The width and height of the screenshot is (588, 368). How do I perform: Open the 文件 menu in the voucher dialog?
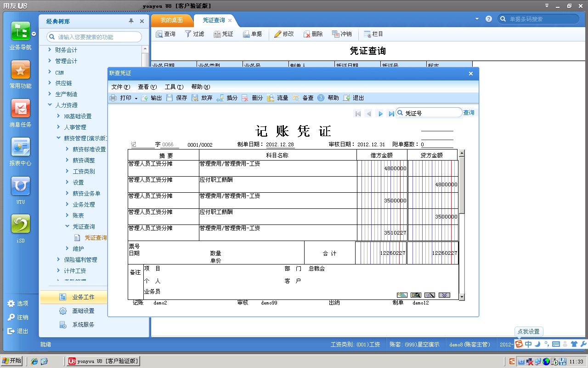(120, 87)
